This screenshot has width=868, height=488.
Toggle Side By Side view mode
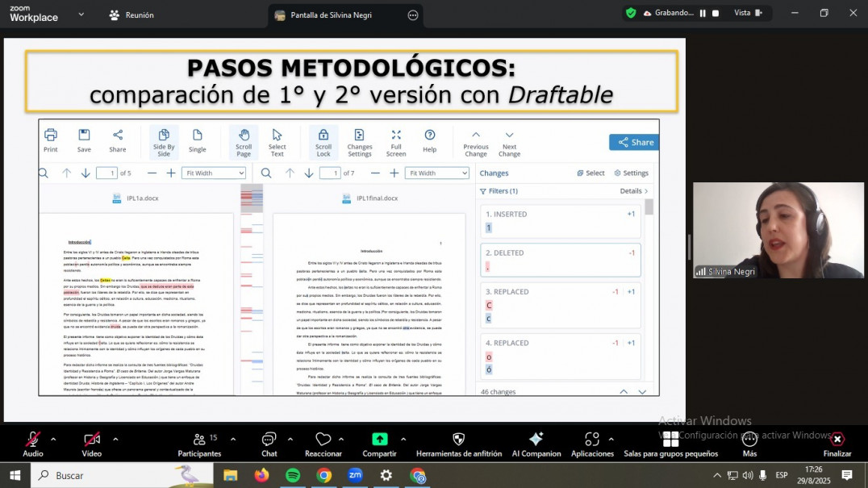(x=164, y=142)
